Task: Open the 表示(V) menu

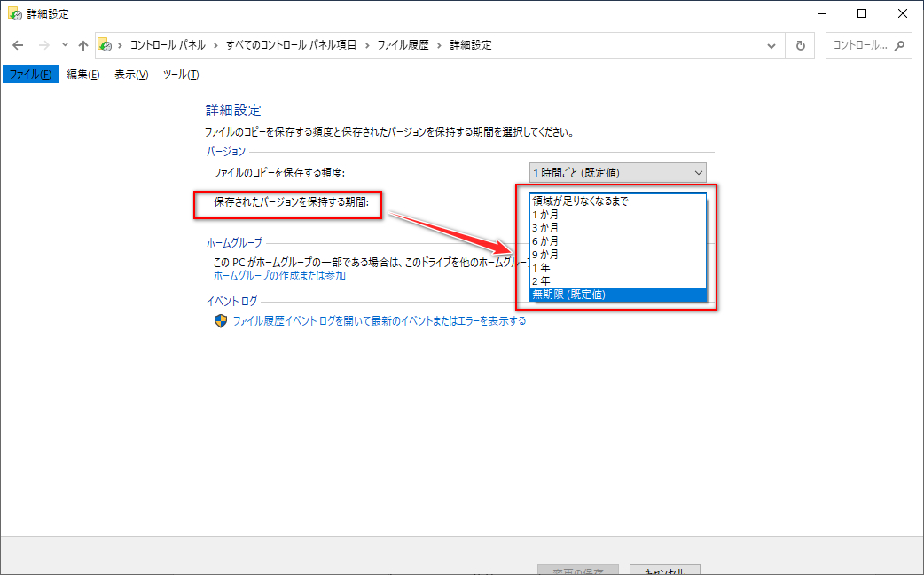Action: (131, 75)
